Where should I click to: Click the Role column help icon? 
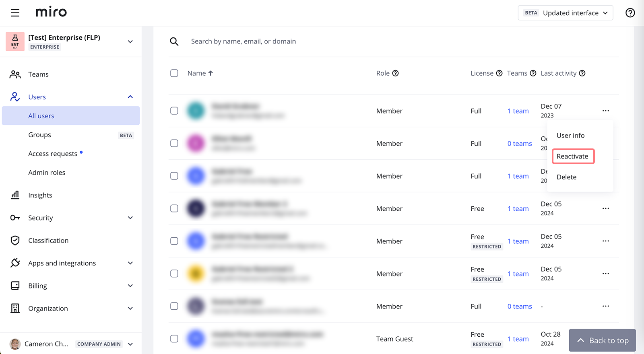pyautogui.click(x=395, y=73)
